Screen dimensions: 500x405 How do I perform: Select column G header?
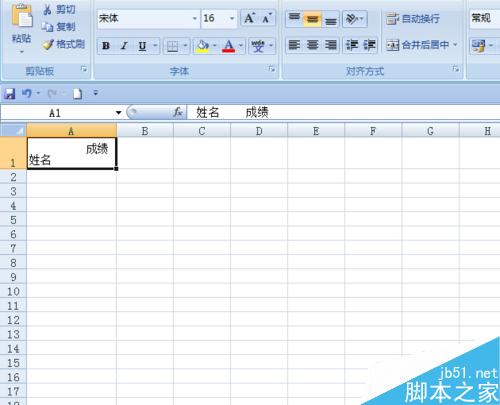click(x=430, y=131)
